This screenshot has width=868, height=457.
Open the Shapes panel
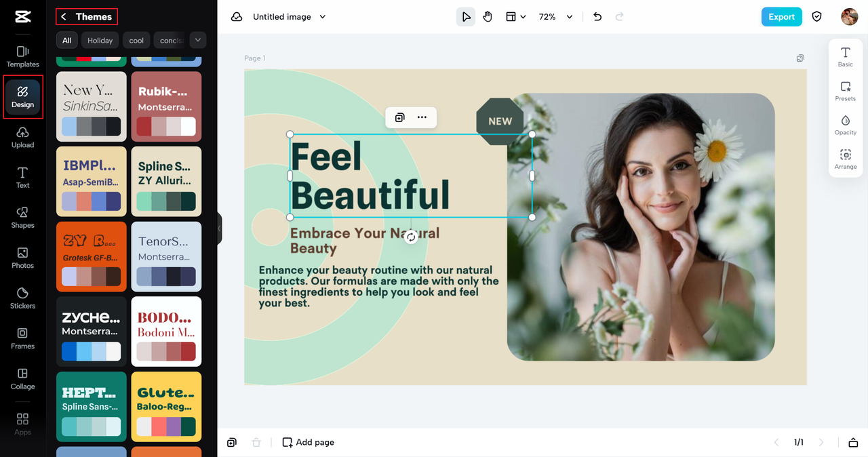22,218
